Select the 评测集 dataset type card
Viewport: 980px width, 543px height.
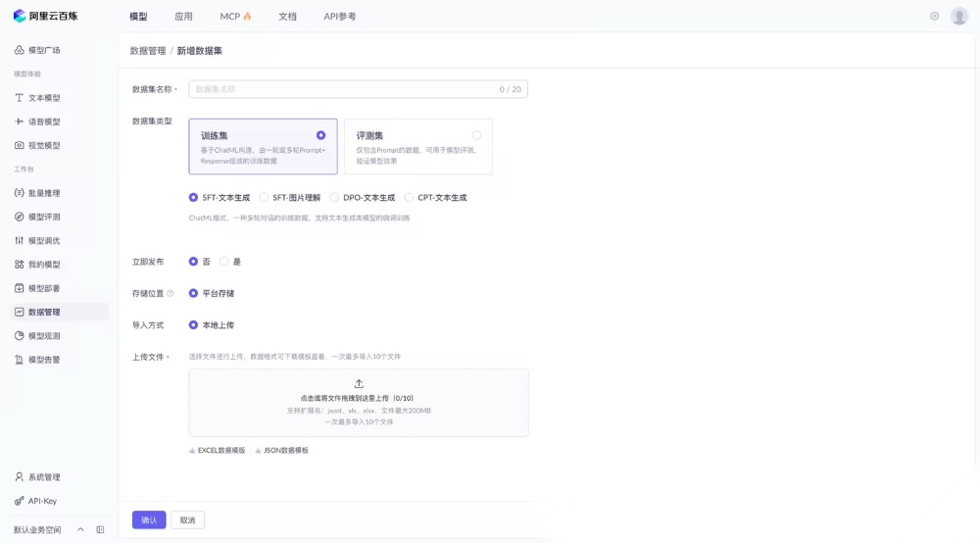click(x=418, y=146)
